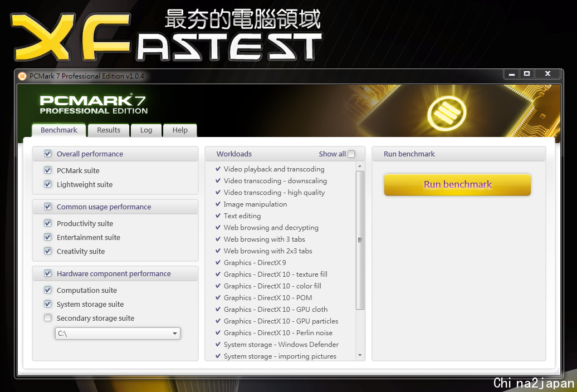The height and width of the screenshot is (392, 577).
Task: Uncheck the Entertainment suite checkbox
Action: tap(48, 237)
